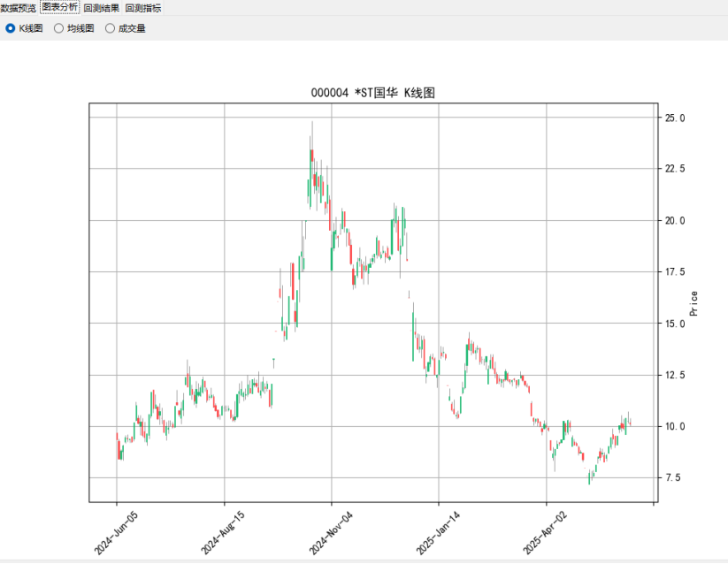Open the 回测指标 tab
This screenshot has width=728, height=564.
coord(143,8)
